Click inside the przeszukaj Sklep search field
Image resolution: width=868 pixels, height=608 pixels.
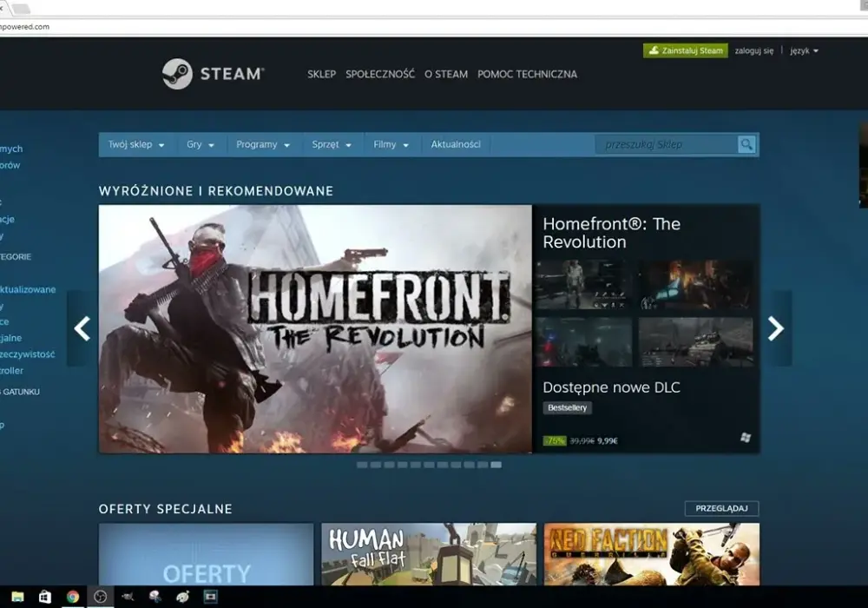tap(666, 144)
